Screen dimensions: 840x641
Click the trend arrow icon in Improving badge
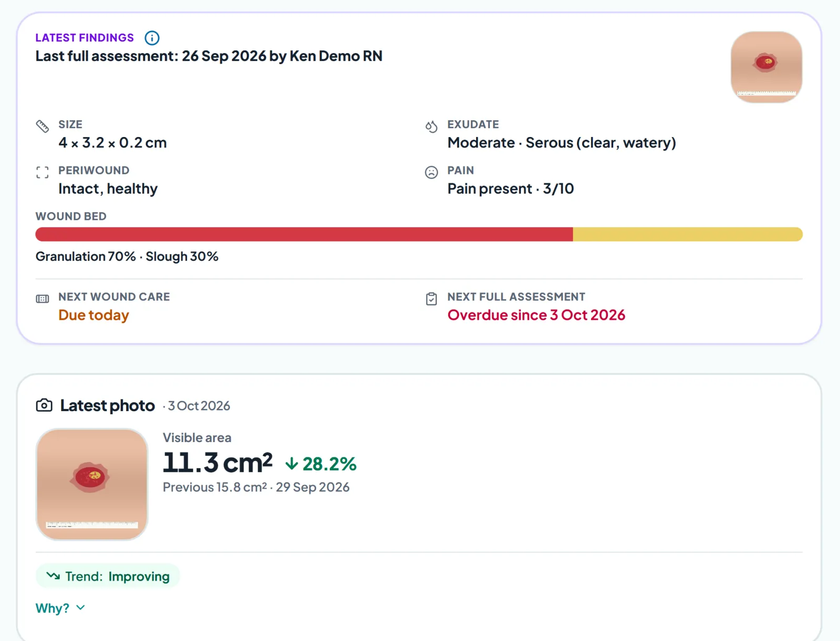[x=53, y=576]
